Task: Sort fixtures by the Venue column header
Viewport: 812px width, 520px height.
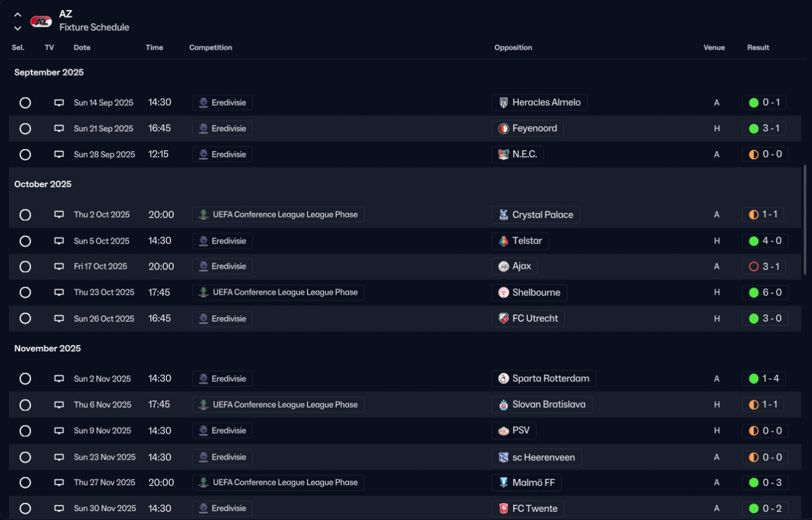Action: point(714,48)
